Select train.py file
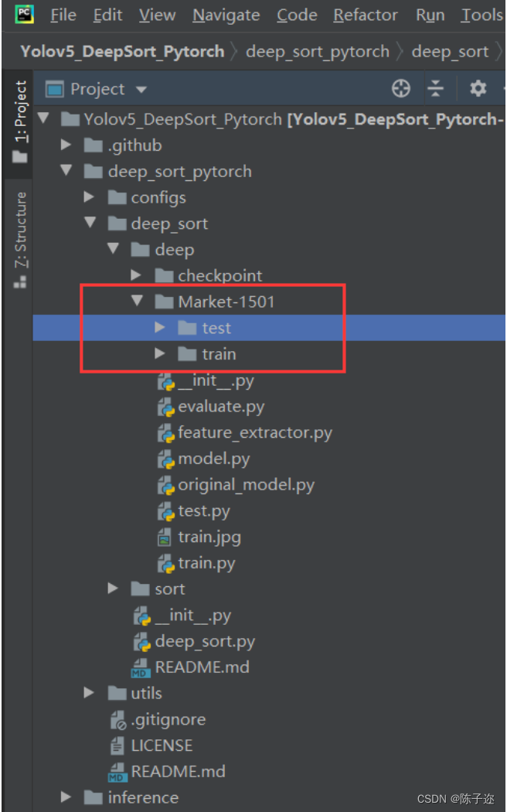 (x=196, y=563)
